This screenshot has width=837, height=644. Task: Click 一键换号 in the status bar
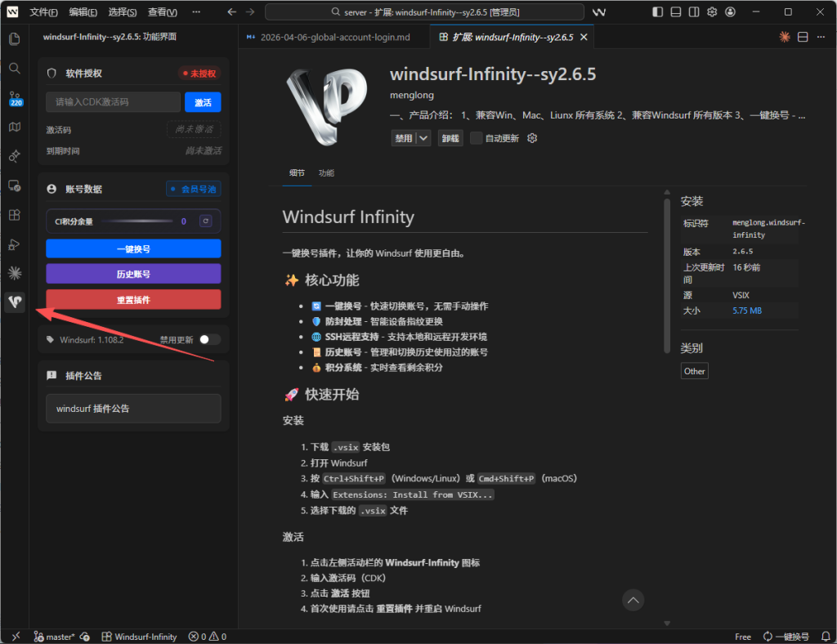(x=786, y=637)
